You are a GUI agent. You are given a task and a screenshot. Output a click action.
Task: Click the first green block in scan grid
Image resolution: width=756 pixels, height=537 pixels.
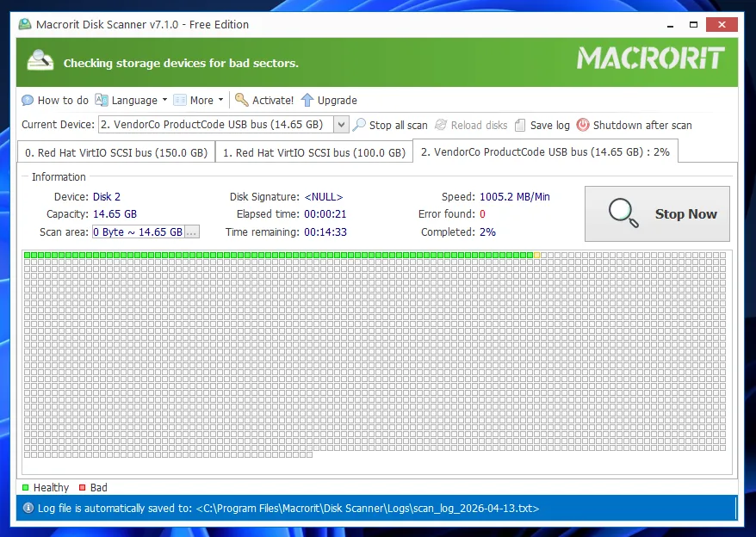tap(27, 255)
